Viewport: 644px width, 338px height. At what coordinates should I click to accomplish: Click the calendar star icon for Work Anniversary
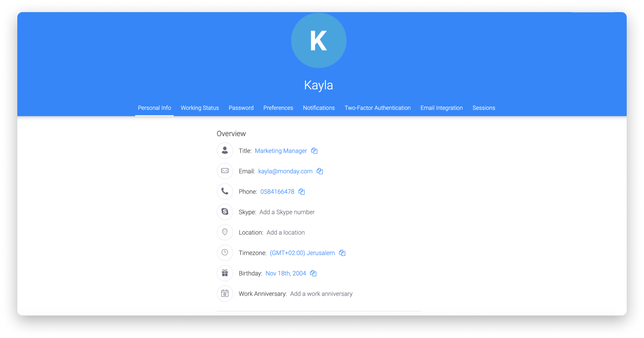click(225, 294)
